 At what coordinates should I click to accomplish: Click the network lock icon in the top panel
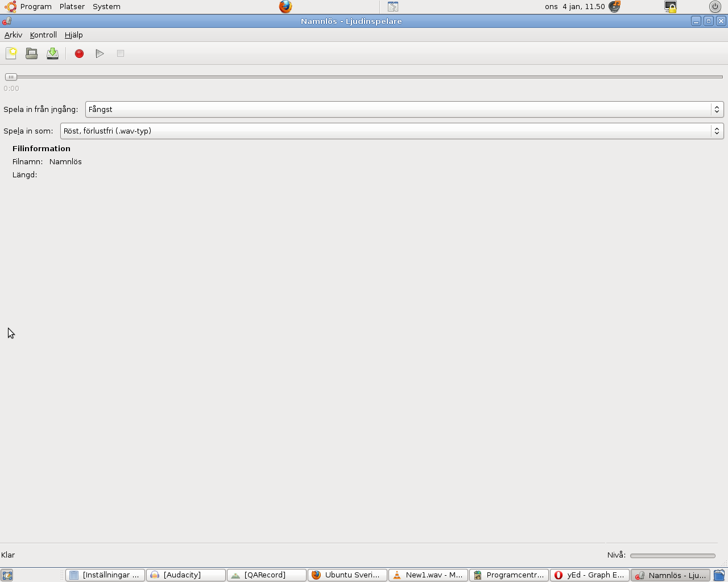671,7
